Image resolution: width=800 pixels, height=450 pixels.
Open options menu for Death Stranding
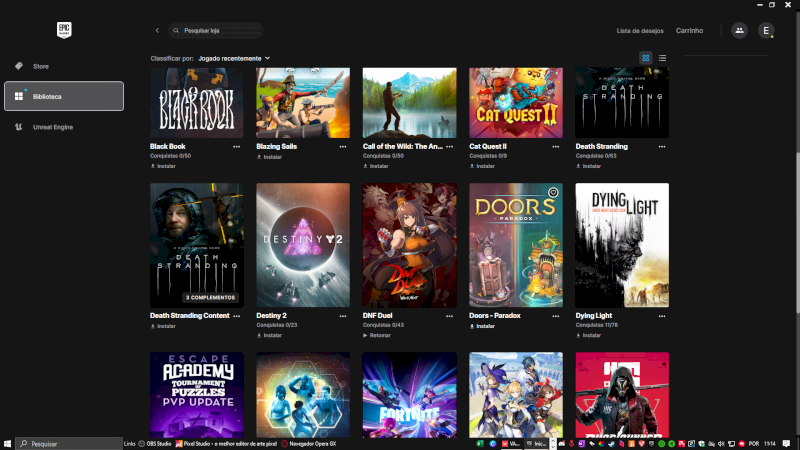[x=662, y=147]
